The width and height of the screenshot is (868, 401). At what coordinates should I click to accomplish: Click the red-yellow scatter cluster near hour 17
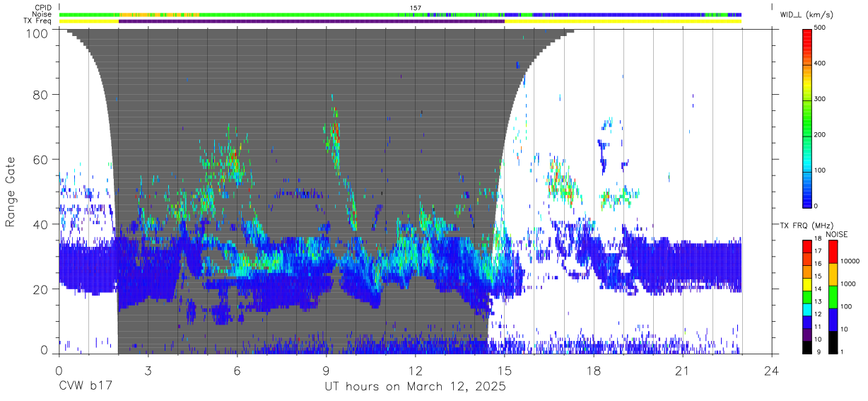point(563,182)
